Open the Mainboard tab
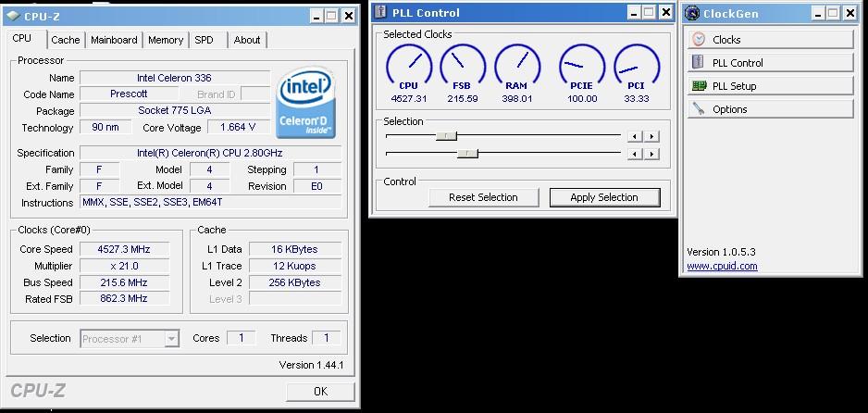Screen dimensions: 868x413 point(114,40)
